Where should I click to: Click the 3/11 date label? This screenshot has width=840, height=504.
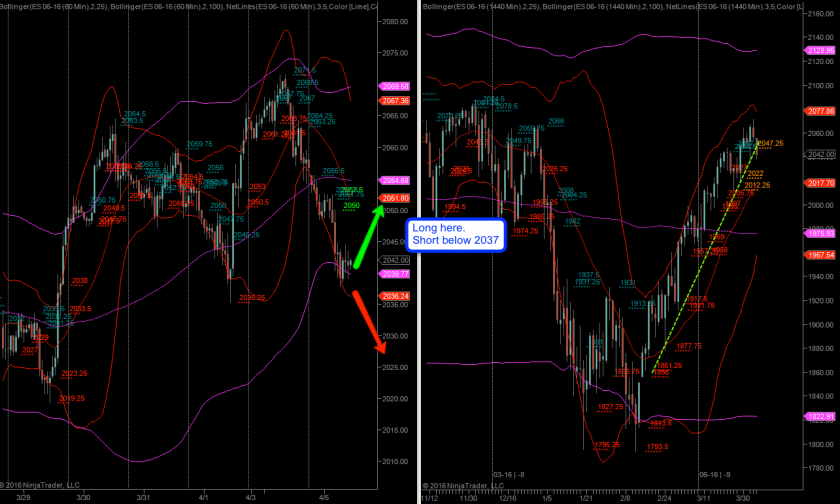pos(703,498)
